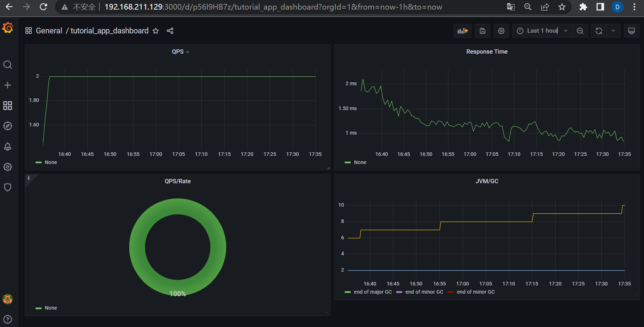
Task: Click the site not secure warning icon
Action: click(64, 7)
